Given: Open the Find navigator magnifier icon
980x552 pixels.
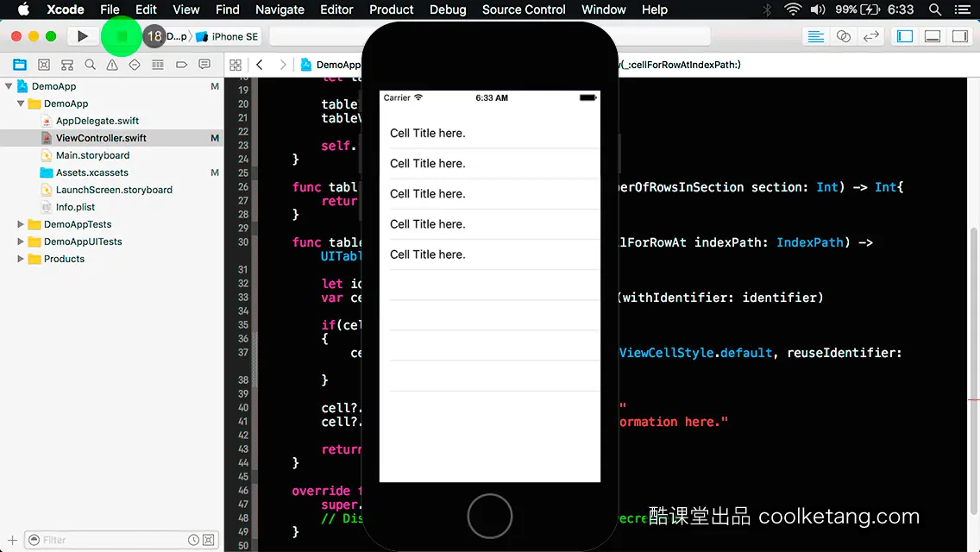Looking at the screenshot, I should click(90, 65).
